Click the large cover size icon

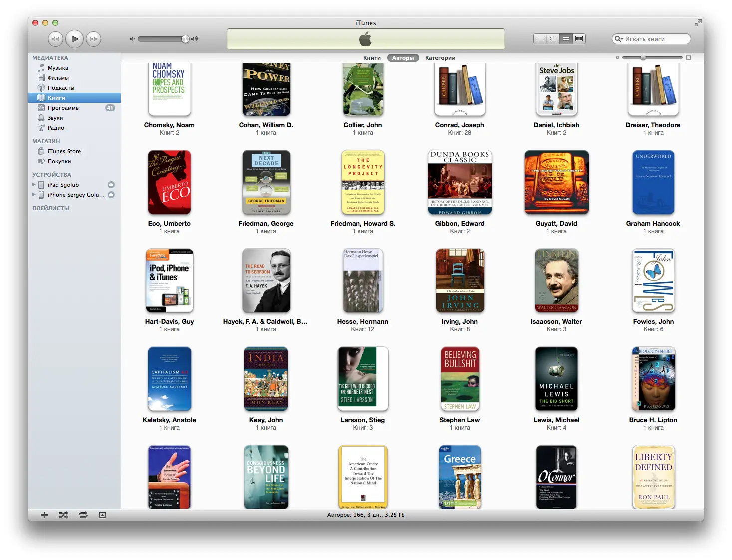(689, 58)
